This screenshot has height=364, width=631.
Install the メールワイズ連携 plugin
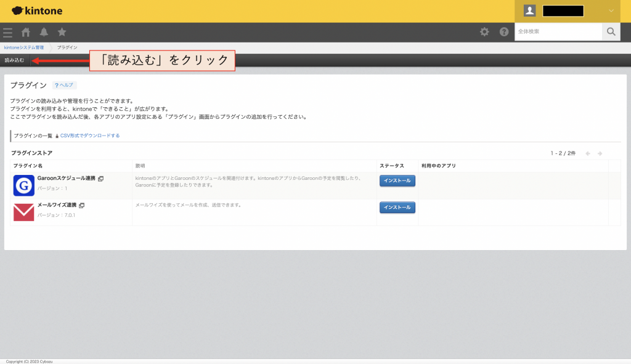(x=397, y=208)
